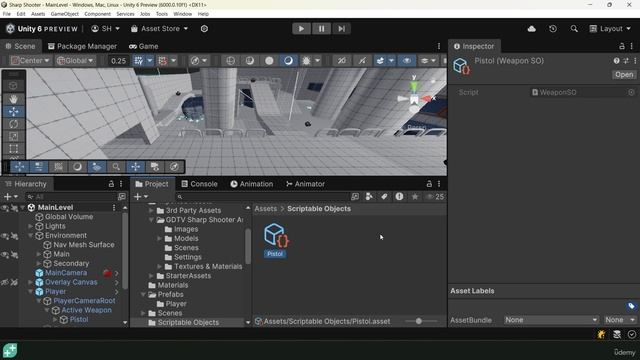Open the Window menu
The height and width of the screenshot is (360, 640).
pyautogui.click(x=182, y=14)
